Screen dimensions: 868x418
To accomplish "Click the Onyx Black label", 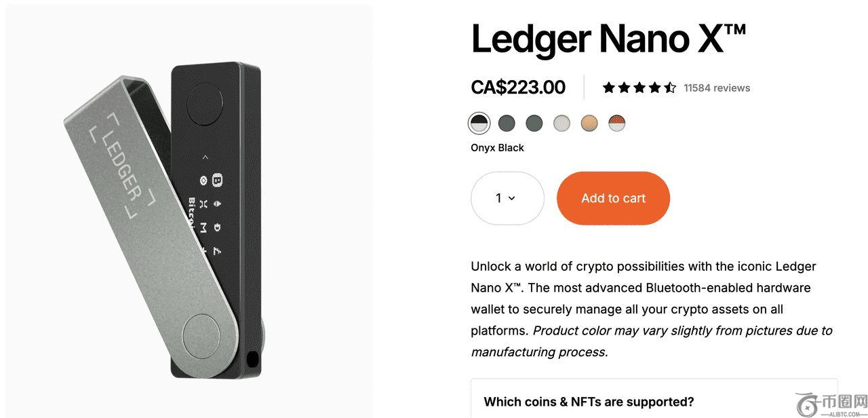I will 497,147.
